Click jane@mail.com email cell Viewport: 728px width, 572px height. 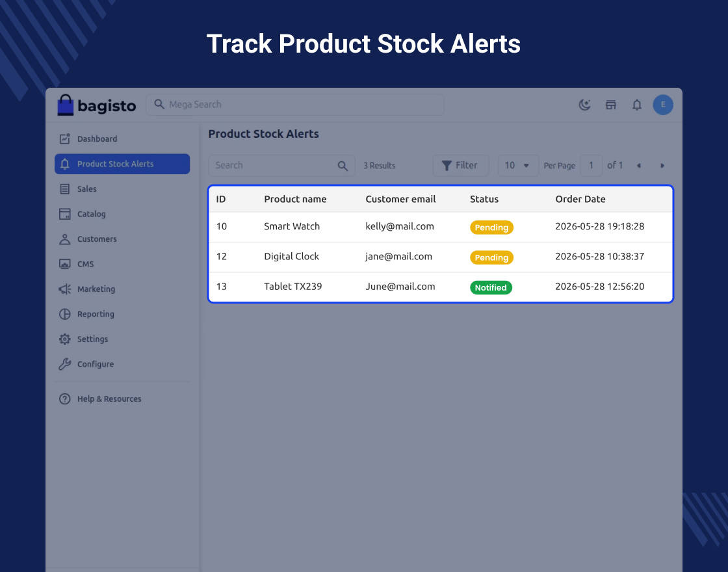tap(399, 256)
